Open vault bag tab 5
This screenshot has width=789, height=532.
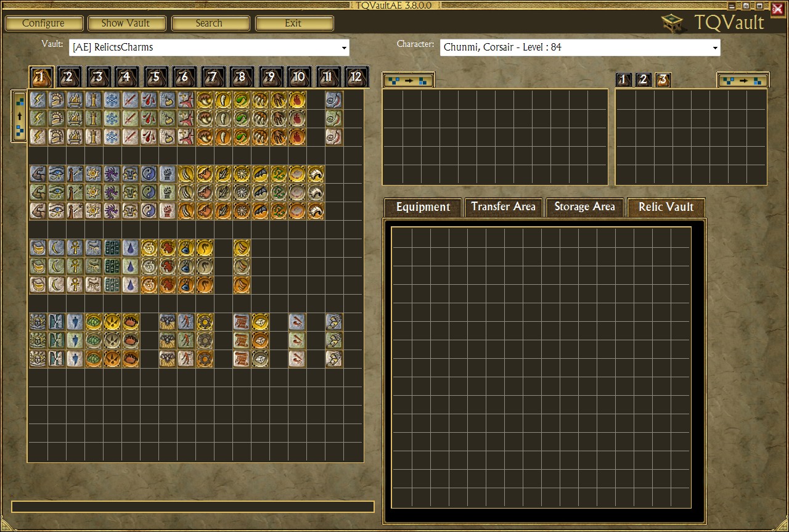[155, 77]
